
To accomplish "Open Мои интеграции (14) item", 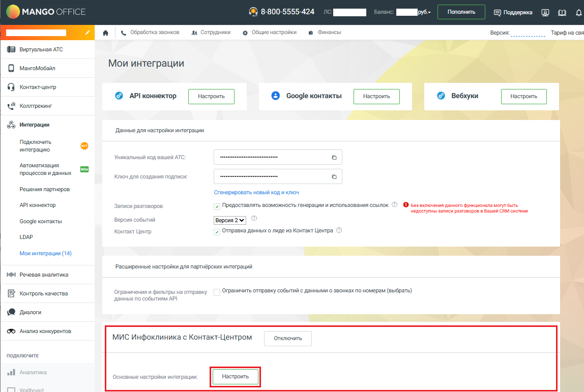I will pos(45,254).
